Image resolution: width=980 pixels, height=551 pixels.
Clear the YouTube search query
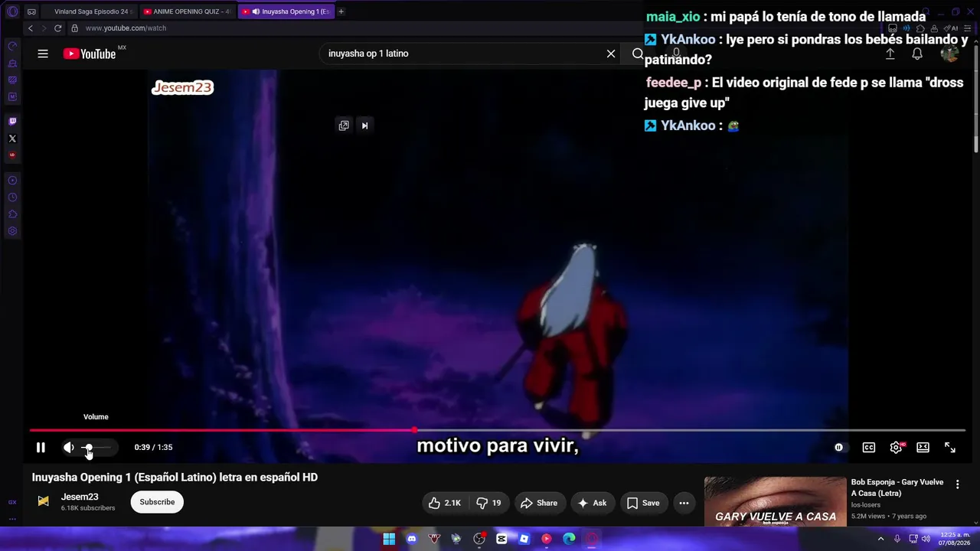(x=611, y=54)
